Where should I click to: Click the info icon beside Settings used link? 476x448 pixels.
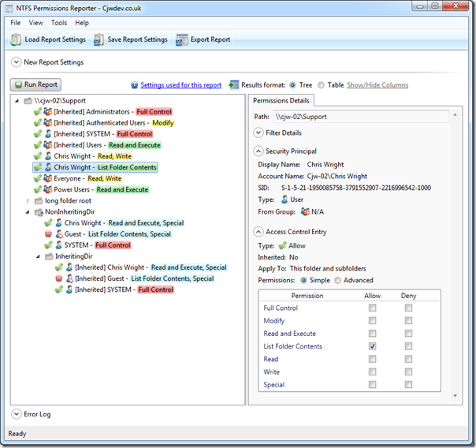coord(135,85)
